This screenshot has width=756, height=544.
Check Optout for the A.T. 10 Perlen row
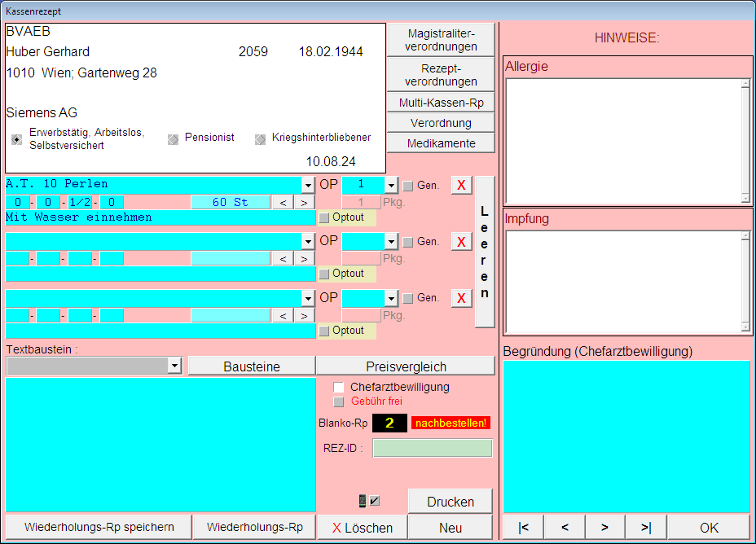[324, 217]
